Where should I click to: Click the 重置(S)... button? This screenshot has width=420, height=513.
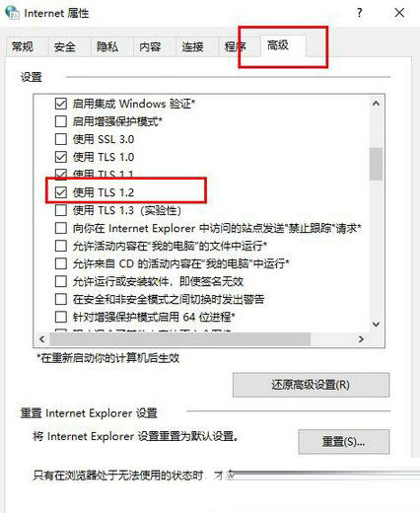pyautogui.click(x=344, y=441)
